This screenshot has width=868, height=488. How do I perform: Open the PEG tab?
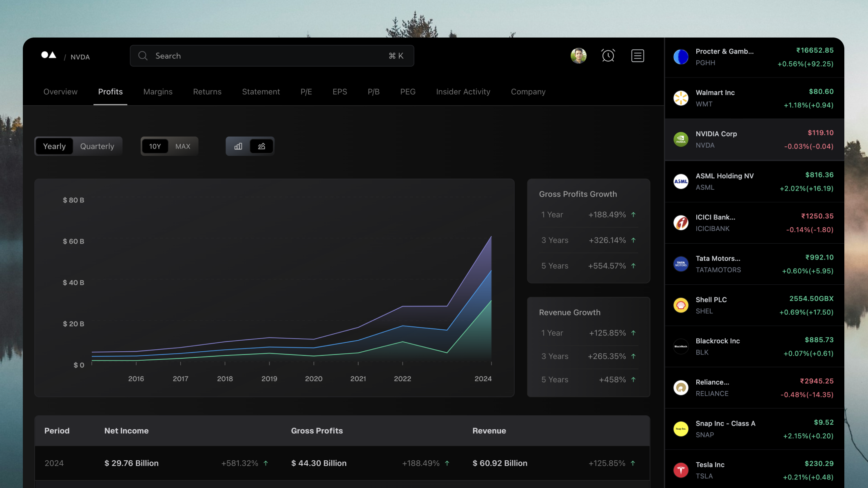tap(408, 92)
